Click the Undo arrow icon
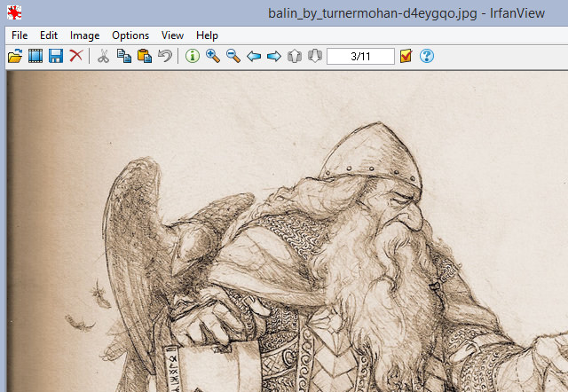The height and width of the screenshot is (392, 568). (x=165, y=56)
